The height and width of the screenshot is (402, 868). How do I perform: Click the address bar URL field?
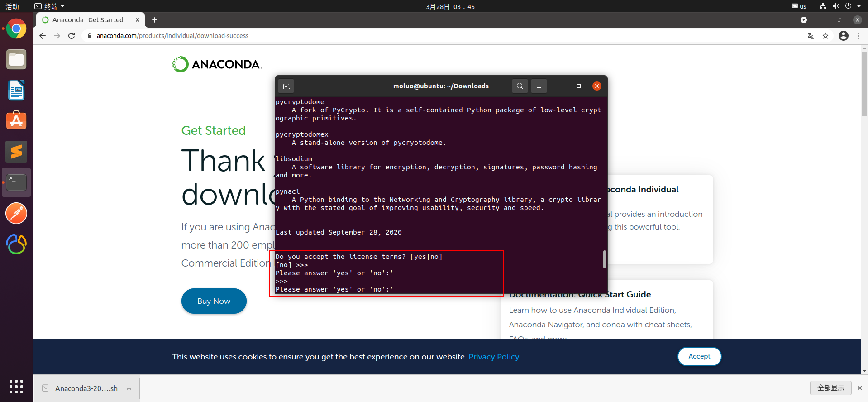tap(444, 36)
